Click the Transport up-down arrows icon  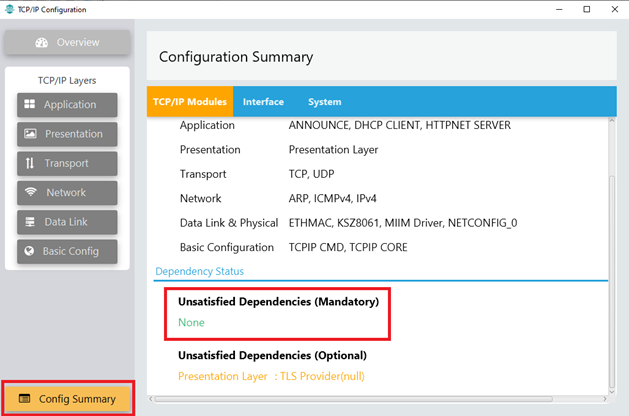pos(30,163)
